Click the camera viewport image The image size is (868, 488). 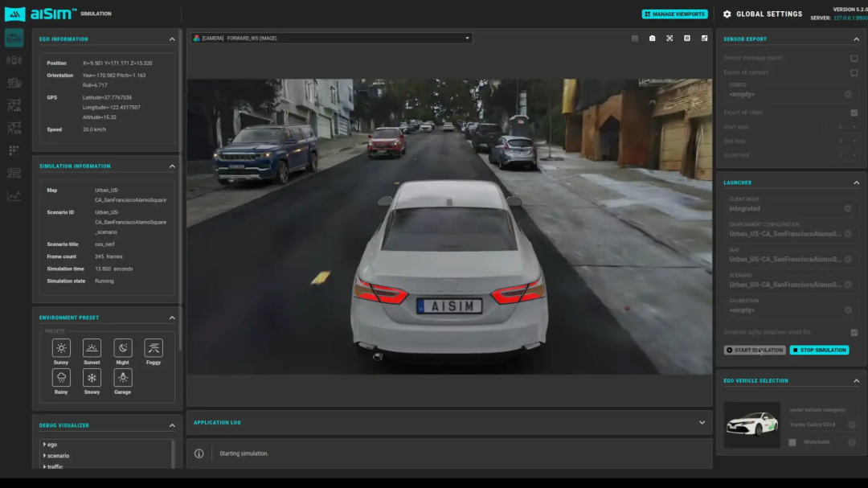[449, 227]
